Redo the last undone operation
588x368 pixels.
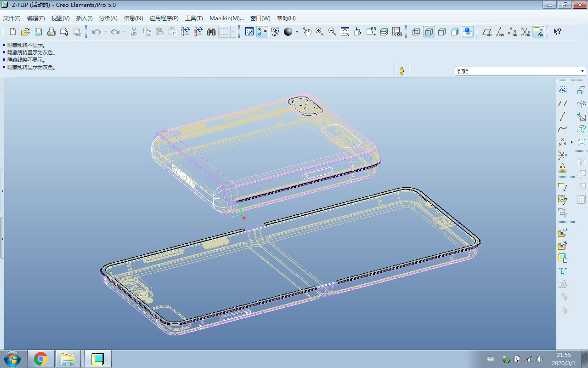point(115,32)
